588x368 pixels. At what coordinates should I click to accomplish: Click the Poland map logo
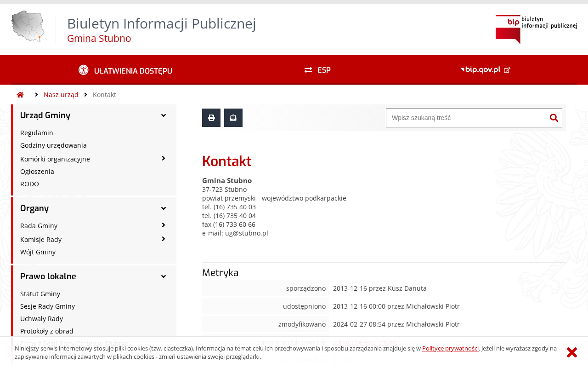click(28, 27)
